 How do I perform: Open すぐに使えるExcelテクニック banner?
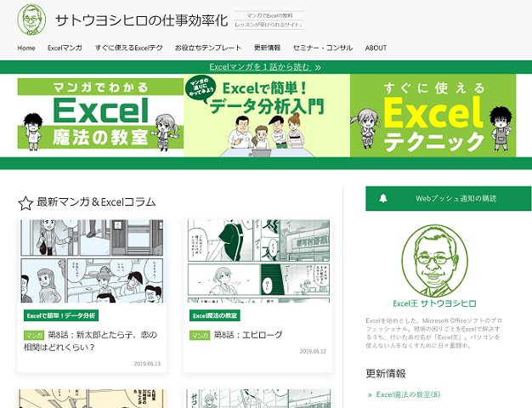point(433,116)
